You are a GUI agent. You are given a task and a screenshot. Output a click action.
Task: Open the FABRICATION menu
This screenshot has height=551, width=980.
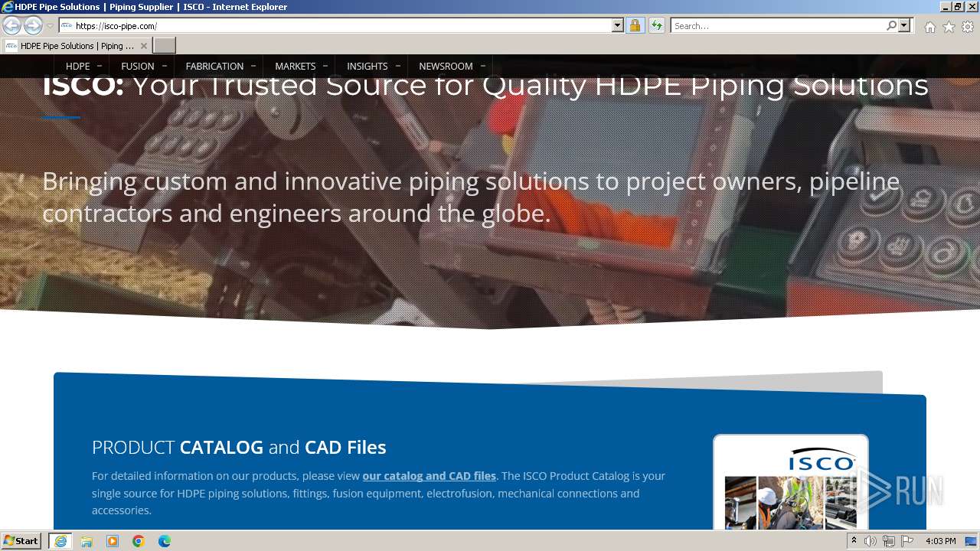(x=214, y=66)
